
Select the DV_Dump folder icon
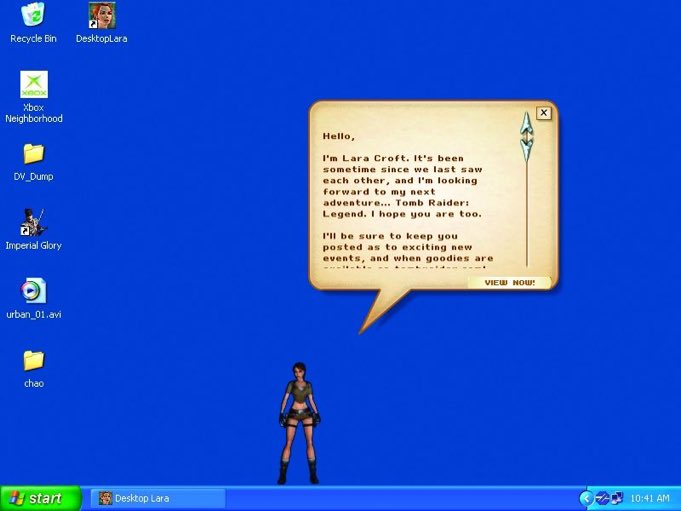point(33,162)
